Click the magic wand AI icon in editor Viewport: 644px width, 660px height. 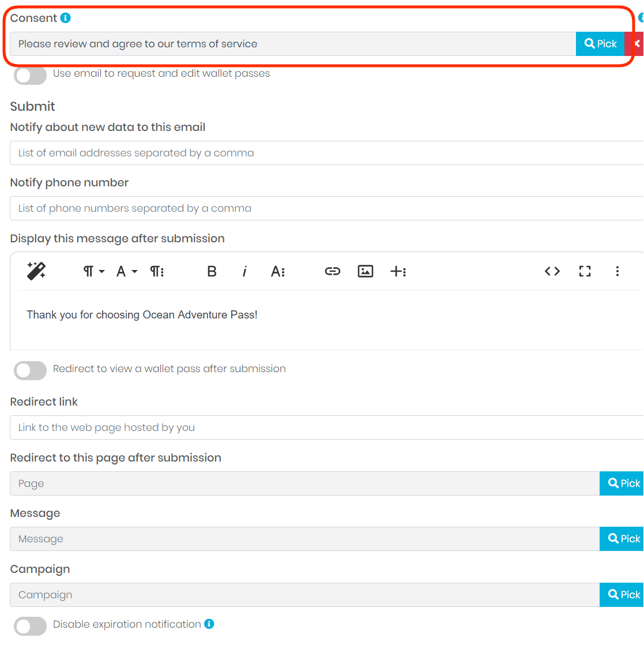tap(36, 271)
